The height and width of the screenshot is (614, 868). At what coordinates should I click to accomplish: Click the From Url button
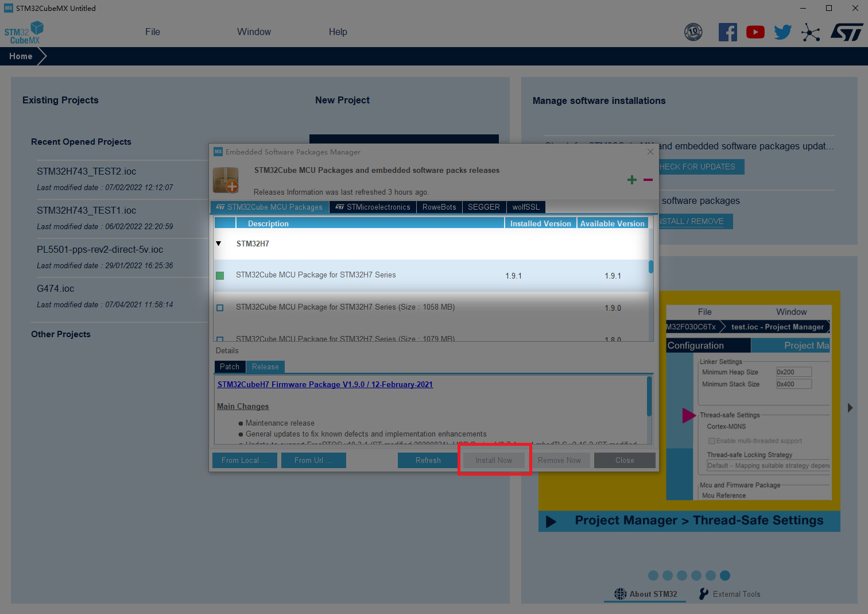coord(313,460)
